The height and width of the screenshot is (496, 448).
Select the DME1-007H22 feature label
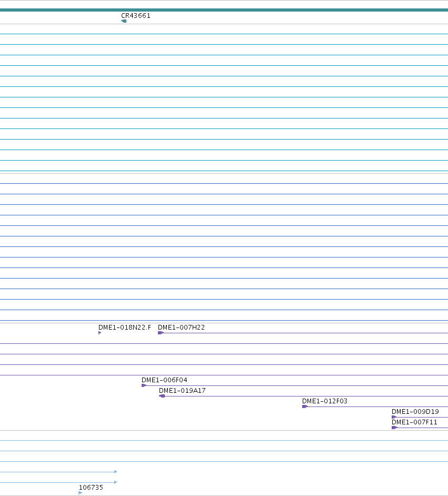pyautogui.click(x=181, y=328)
